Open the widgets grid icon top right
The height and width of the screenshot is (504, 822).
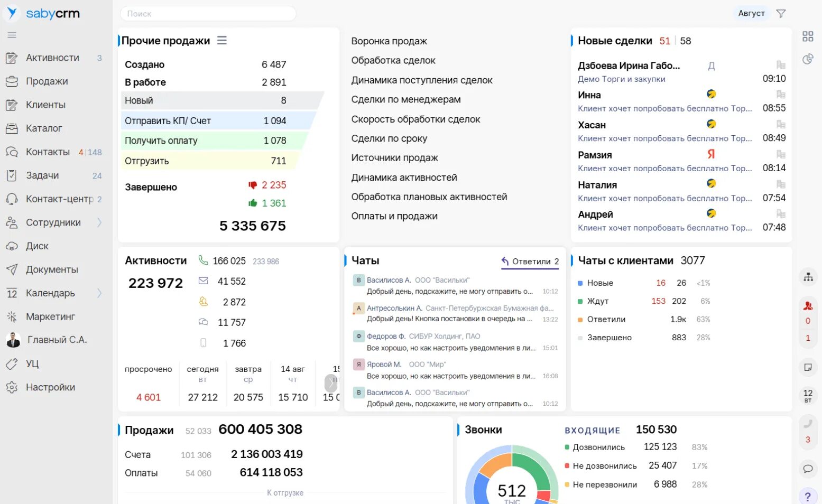click(807, 36)
